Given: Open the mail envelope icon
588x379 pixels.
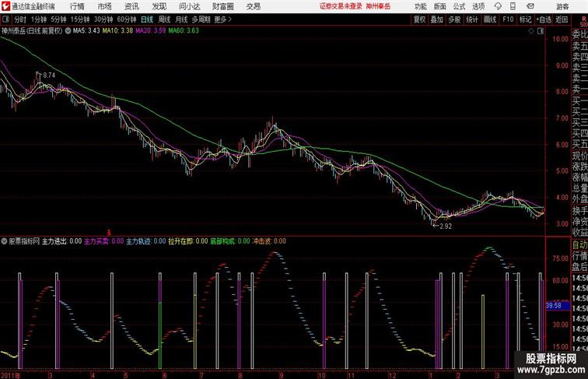Looking at the screenshot, I should click(x=530, y=6).
